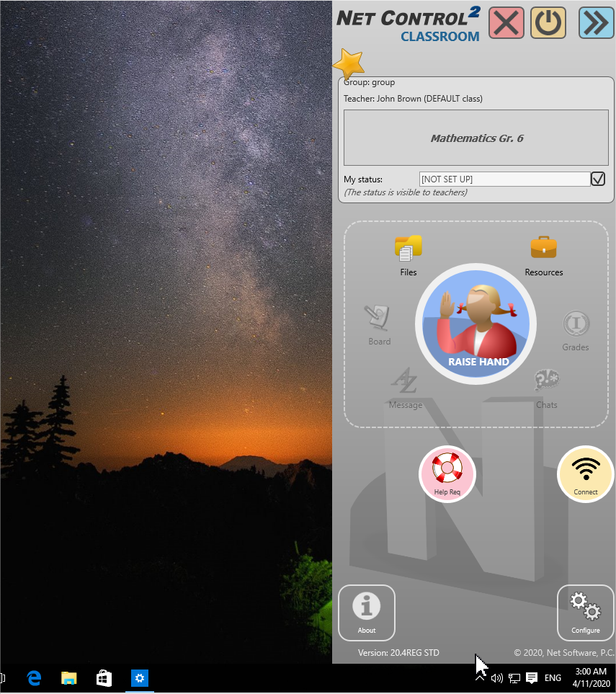Open Microsoft Store from the taskbar
The image size is (616, 694).
coord(104,678)
